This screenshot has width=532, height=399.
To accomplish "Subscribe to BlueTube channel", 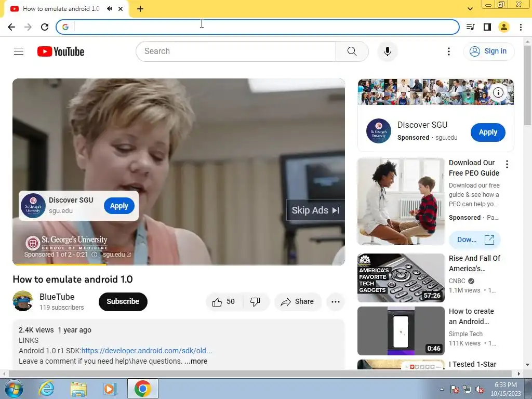I will point(123,302).
